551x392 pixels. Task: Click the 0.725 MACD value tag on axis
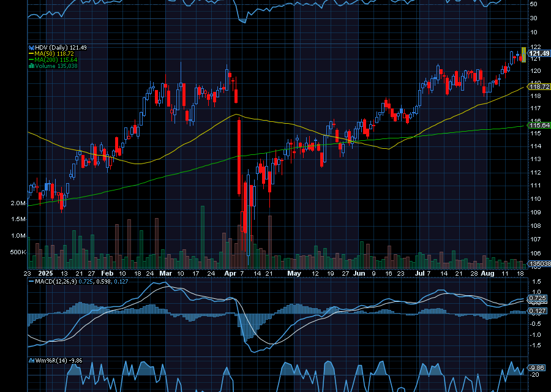pos(536,298)
